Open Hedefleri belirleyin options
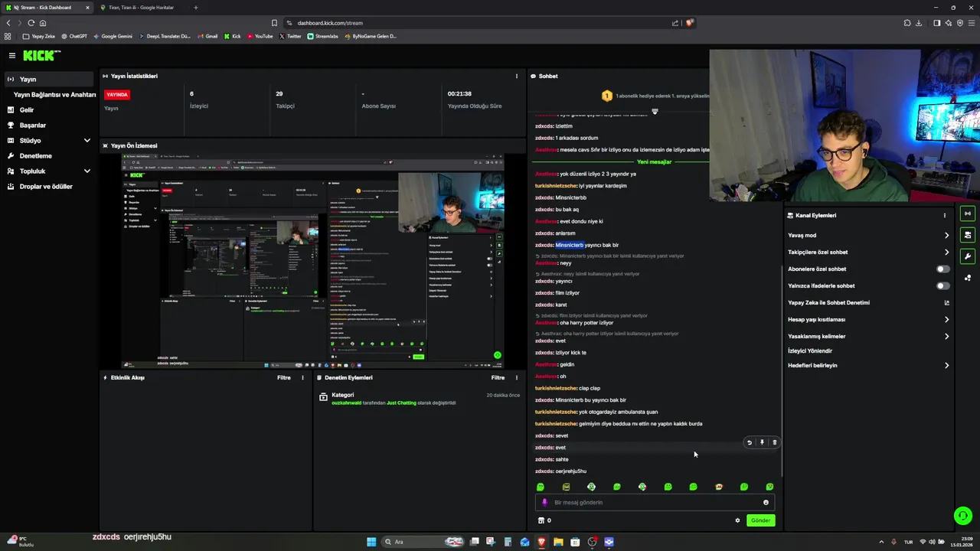Image resolution: width=980 pixels, height=551 pixels. (946, 366)
